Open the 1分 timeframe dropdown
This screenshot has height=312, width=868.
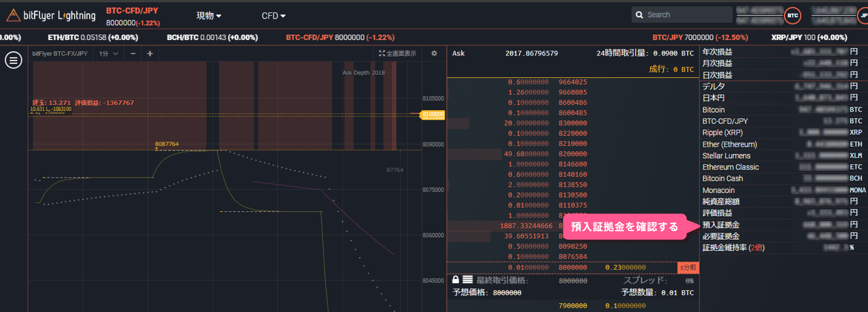coord(109,54)
